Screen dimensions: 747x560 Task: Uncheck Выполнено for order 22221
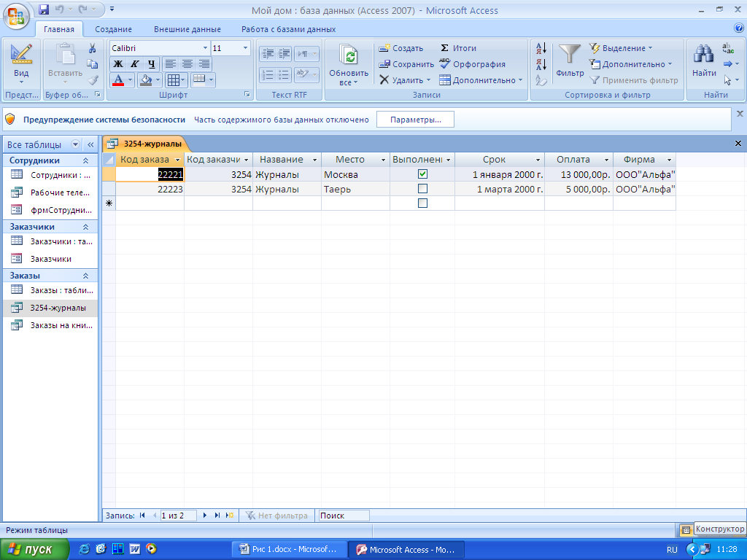click(x=422, y=174)
